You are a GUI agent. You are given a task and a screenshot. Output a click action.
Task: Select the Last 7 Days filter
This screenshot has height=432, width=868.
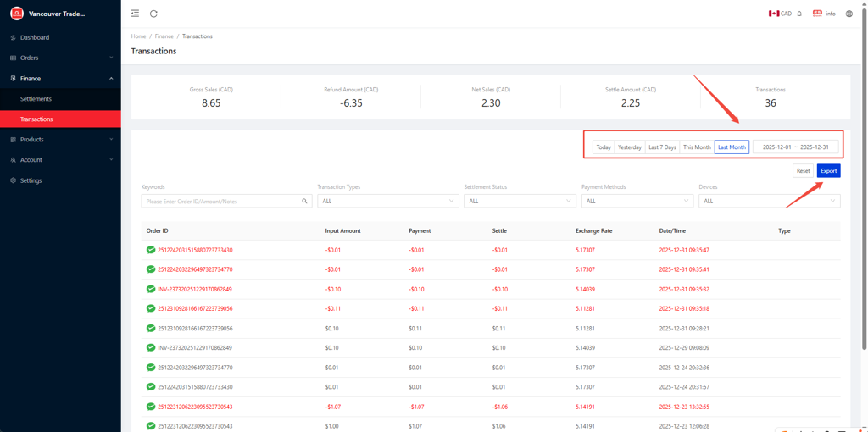[x=662, y=147]
